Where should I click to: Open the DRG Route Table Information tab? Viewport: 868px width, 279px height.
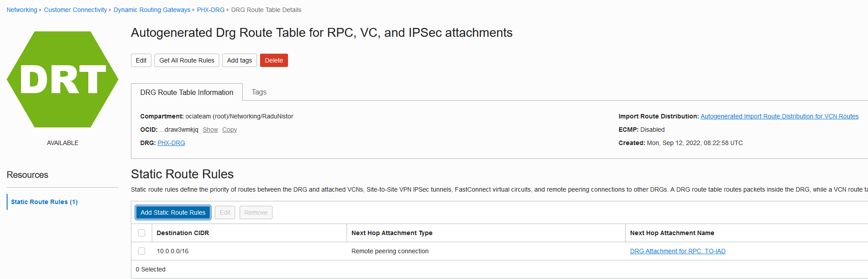tap(186, 92)
